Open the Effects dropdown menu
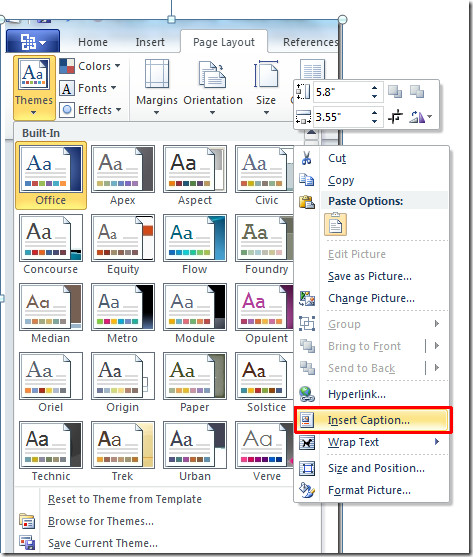 tap(90, 110)
